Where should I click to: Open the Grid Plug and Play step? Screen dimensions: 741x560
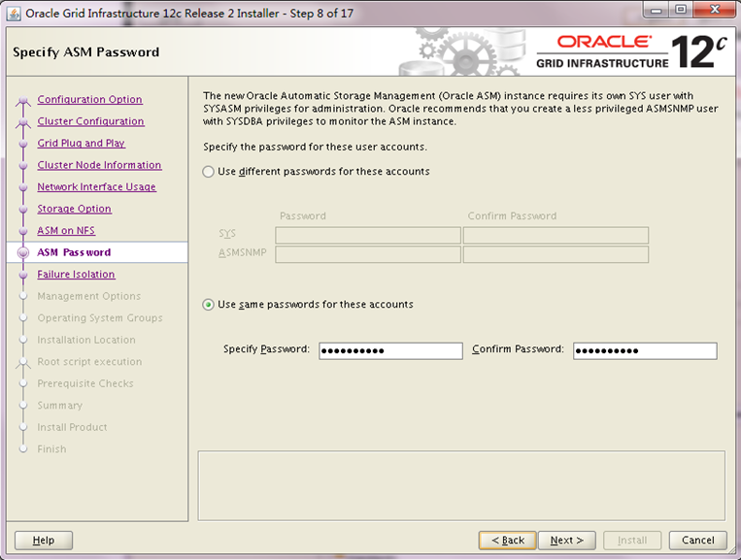pyautogui.click(x=82, y=143)
